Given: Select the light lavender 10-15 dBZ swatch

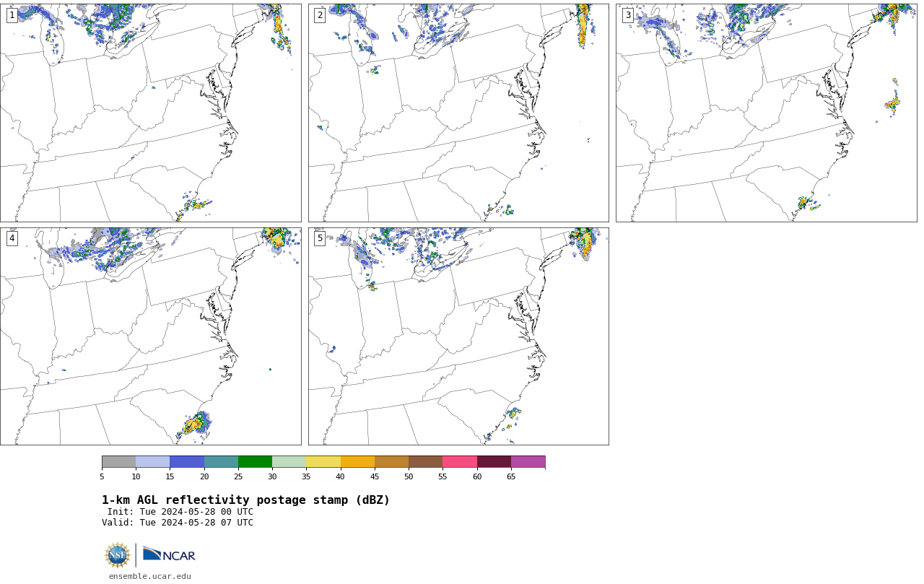Looking at the screenshot, I should [x=152, y=462].
